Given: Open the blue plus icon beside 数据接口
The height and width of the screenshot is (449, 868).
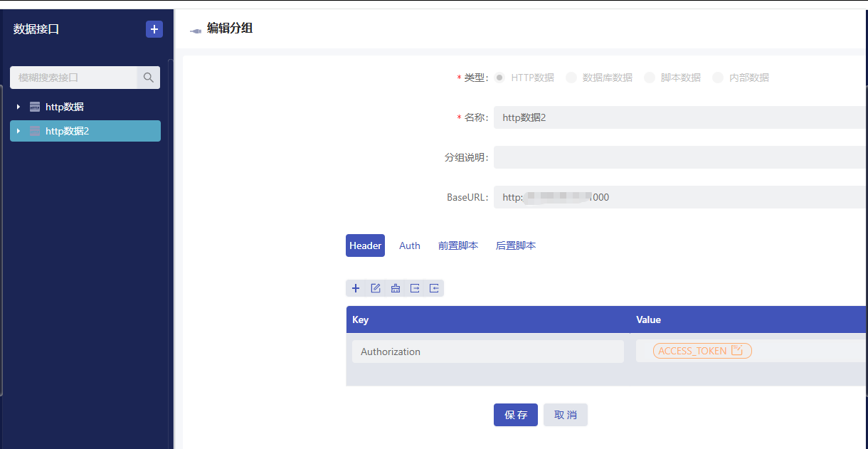Looking at the screenshot, I should point(154,29).
